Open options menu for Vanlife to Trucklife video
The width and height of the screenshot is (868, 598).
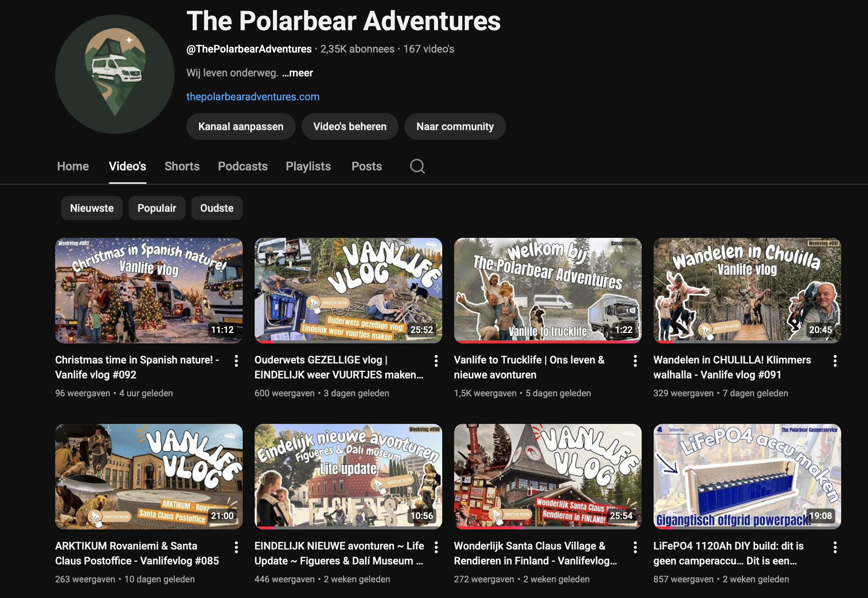click(x=635, y=361)
